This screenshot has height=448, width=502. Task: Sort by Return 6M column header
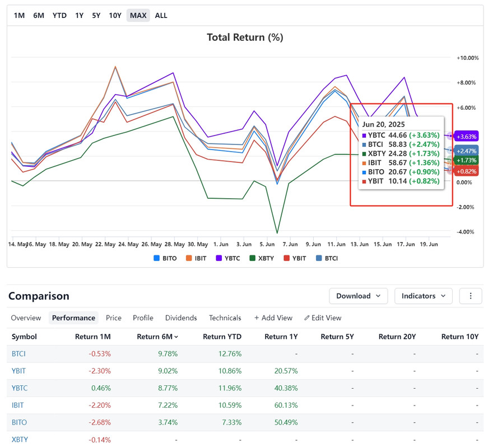[157, 337]
